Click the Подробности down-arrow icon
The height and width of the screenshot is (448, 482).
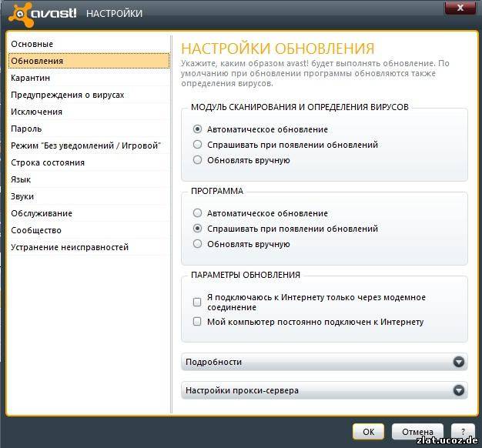coord(459,362)
